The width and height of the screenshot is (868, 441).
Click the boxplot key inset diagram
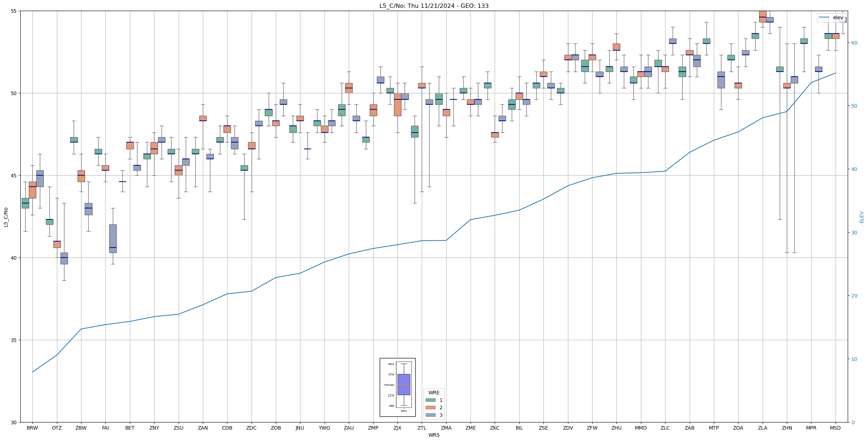398,387
